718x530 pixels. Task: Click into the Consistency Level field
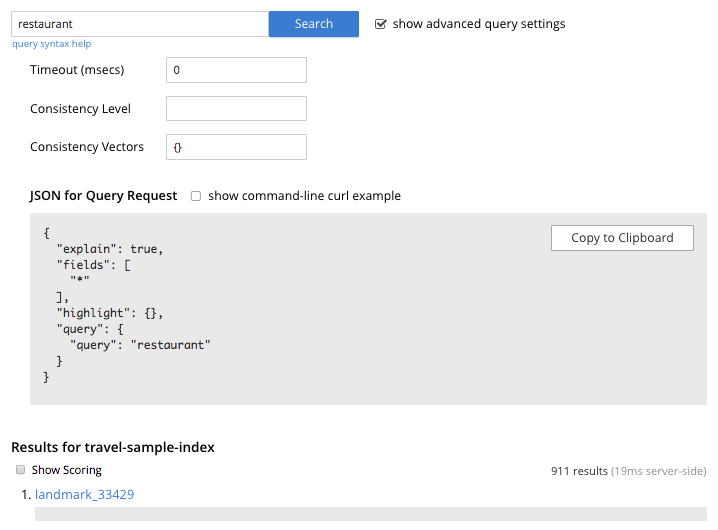[236, 109]
